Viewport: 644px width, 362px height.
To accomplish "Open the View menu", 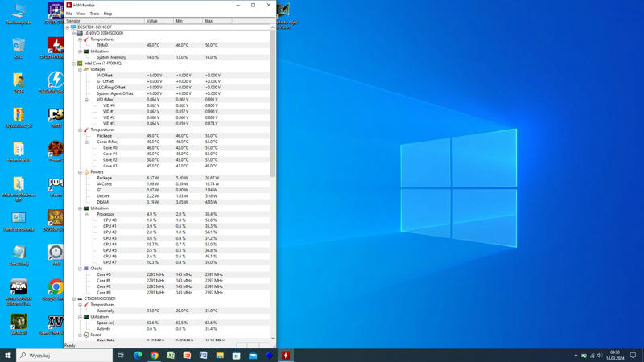I will pyautogui.click(x=80, y=14).
